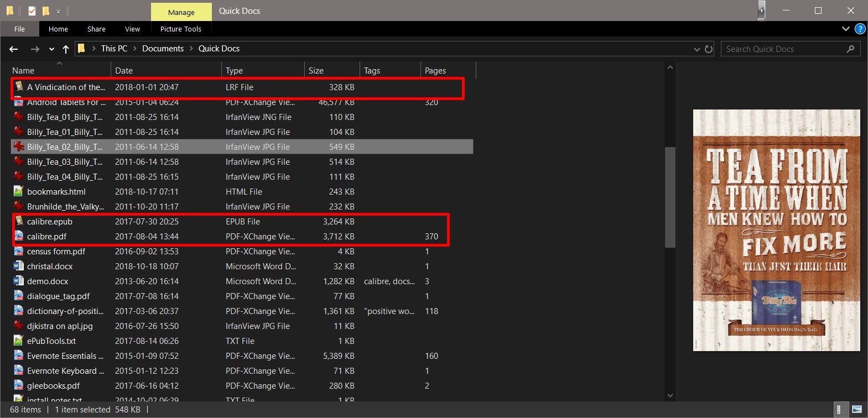Viewport: 868px width, 418px height.
Task: Click the Word icon beside christal.docx
Action: [19, 266]
